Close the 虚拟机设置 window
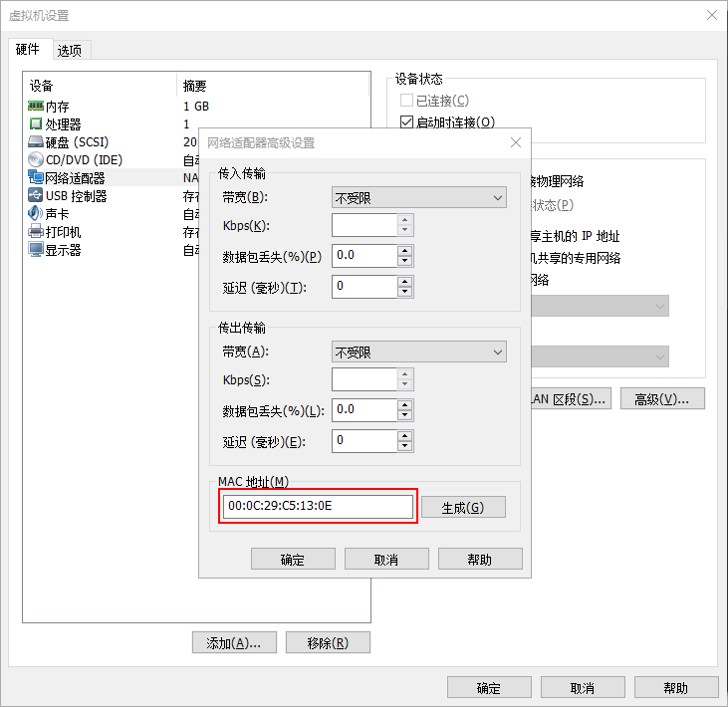Image resolution: width=728 pixels, height=707 pixels. pos(712,15)
